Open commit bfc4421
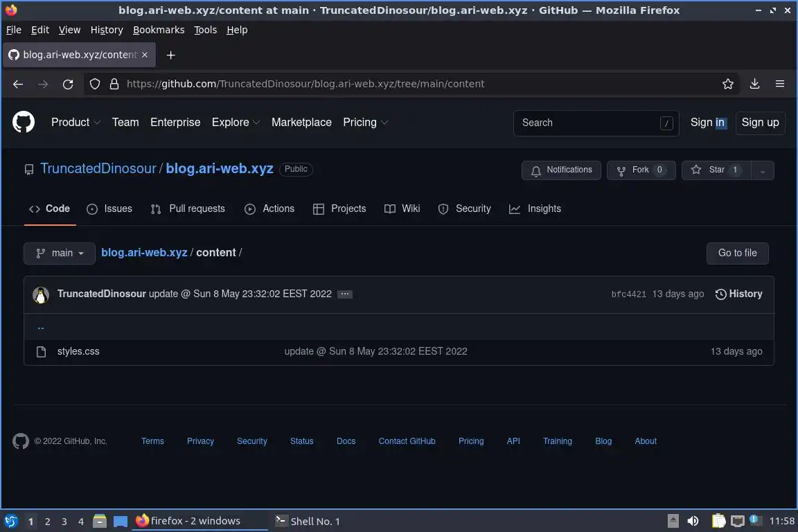 (x=628, y=294)
